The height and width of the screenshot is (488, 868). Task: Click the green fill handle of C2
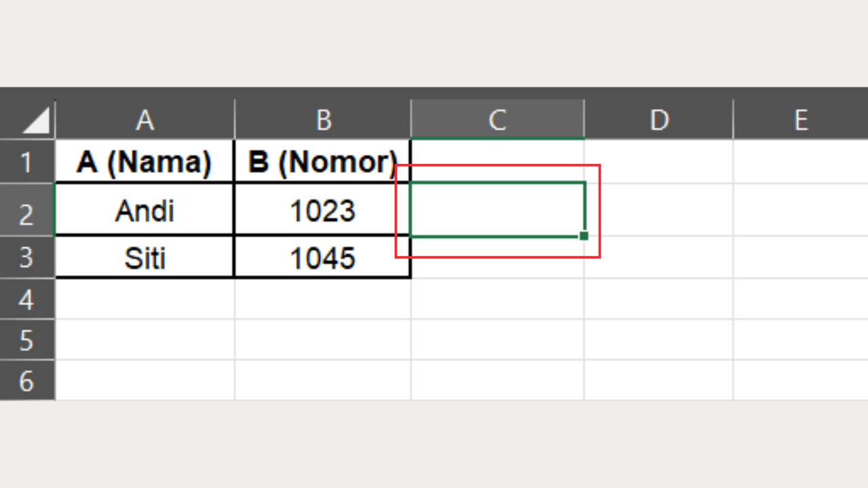(x=584, y=236)
